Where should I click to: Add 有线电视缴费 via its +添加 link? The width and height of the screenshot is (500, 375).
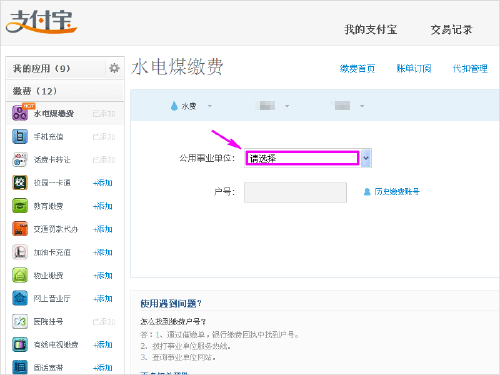[x=103, y=344]
